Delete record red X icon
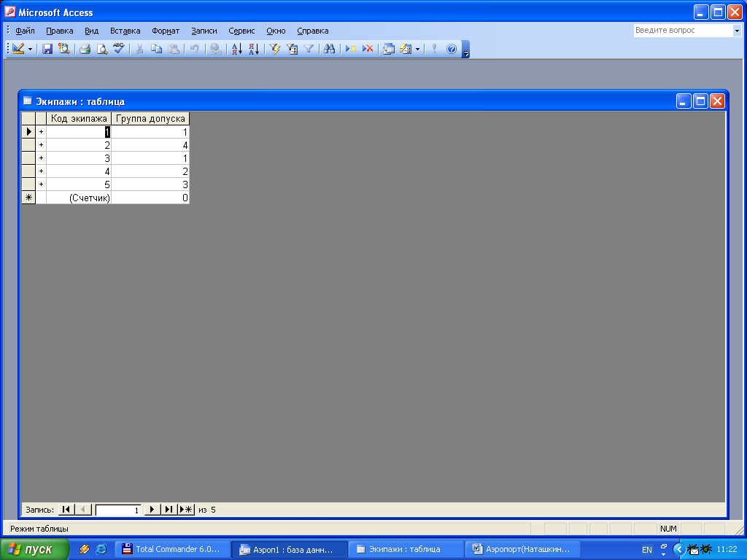The width and height of the screenshot is (747, 560). point(368,49)
